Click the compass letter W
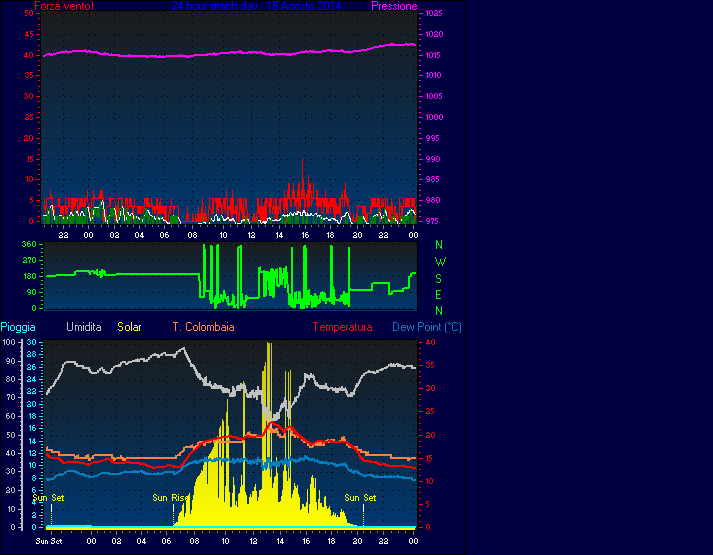This screenshot has height=555, width=713. [x=440, y=262]
